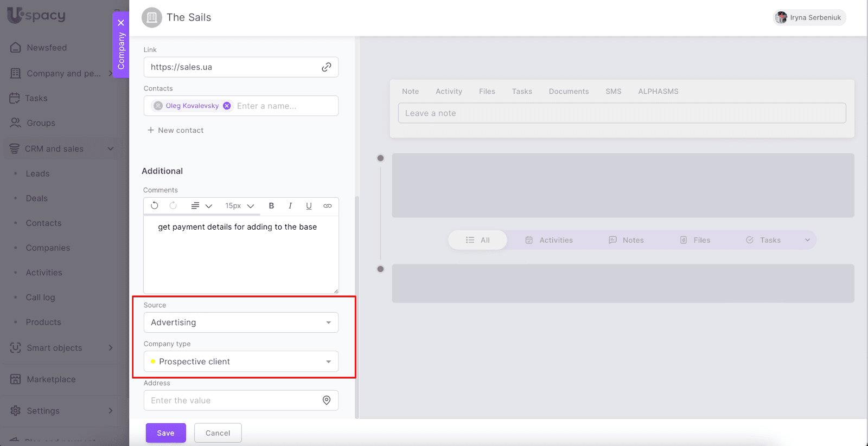Click the Leave a note field
Screen dimensions: 868x446
[x=622, y=113]
